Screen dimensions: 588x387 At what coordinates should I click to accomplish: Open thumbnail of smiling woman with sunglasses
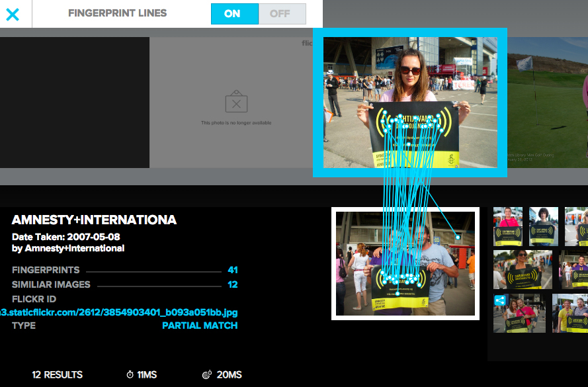tap(523, 269)
